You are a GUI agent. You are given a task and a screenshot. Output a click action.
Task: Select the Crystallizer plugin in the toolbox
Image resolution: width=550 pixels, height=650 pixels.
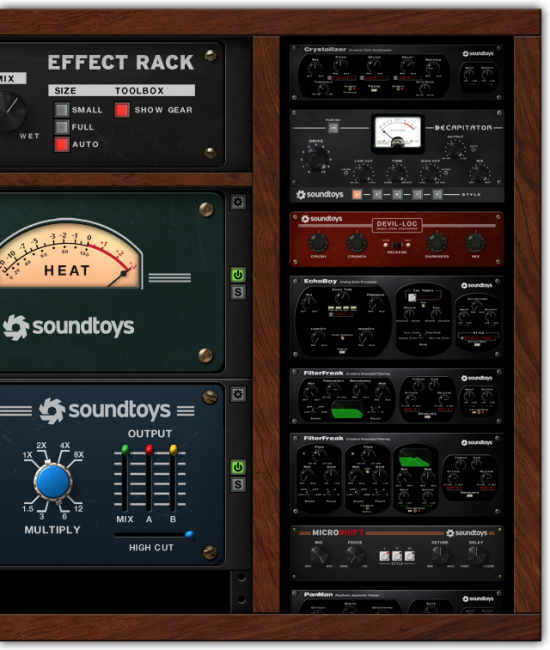click(397, 73)
